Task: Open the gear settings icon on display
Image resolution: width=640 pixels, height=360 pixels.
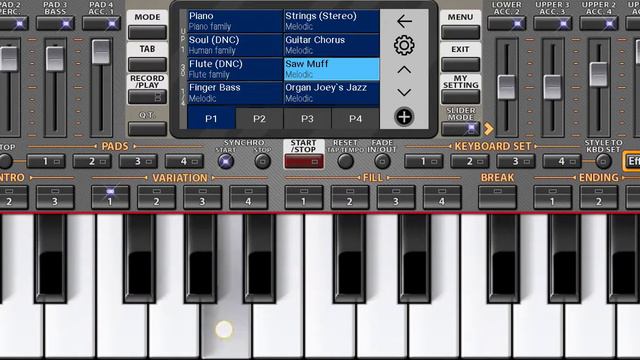Action: [x=404, y=45]
